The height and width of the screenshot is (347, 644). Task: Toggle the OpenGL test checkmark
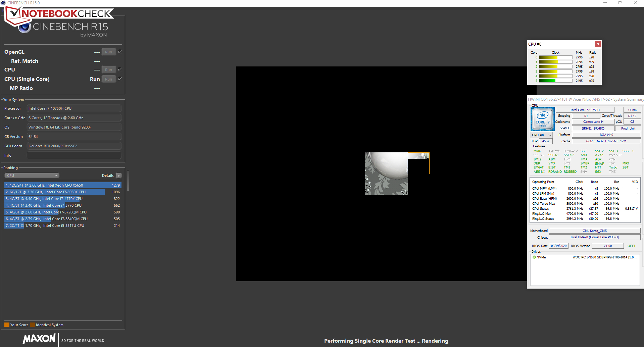point(120,51)
